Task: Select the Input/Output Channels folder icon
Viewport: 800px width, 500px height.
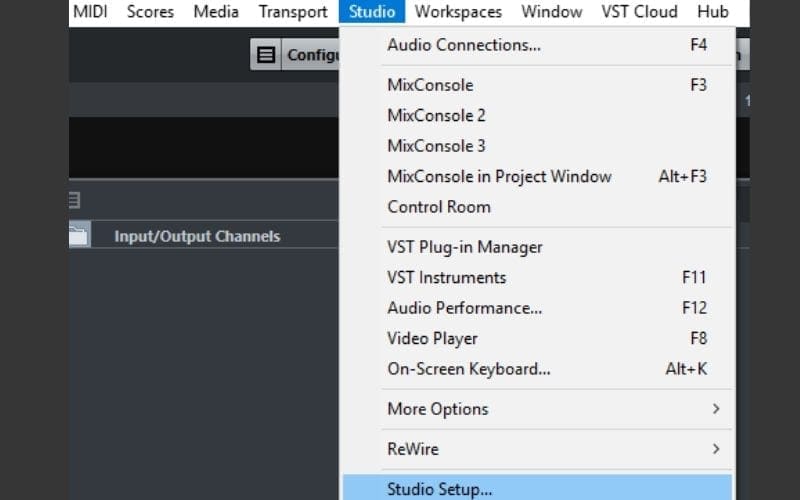Action: pyautogui.click(x=79, y=235)
